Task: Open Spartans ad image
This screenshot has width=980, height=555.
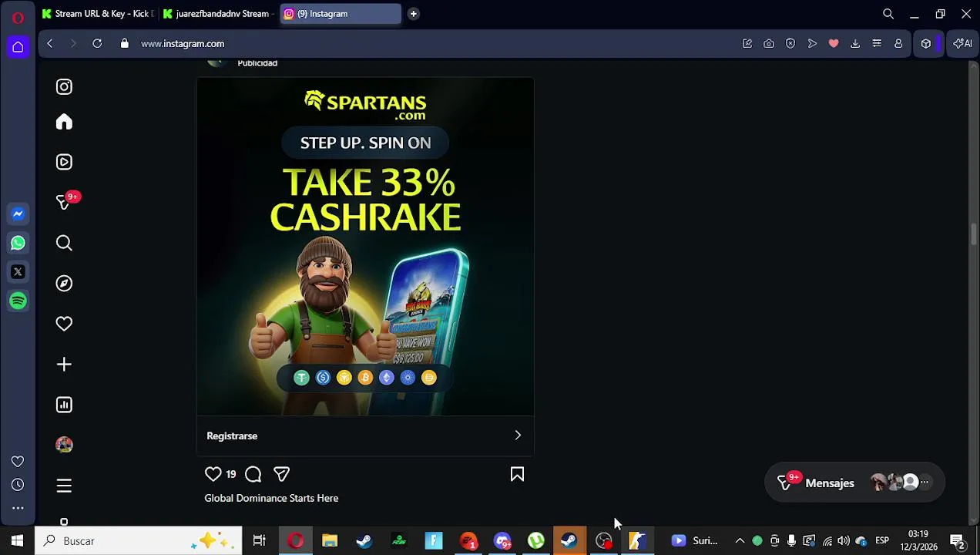Action: coord(365,247)
